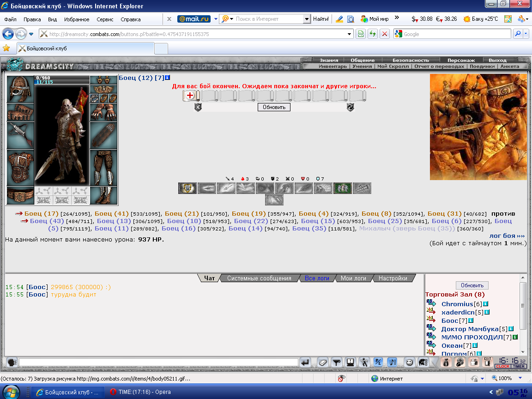The width and height of the screenshot is (532, 399).
Task: Click the Найти! search button
Action: coord(320,19)
